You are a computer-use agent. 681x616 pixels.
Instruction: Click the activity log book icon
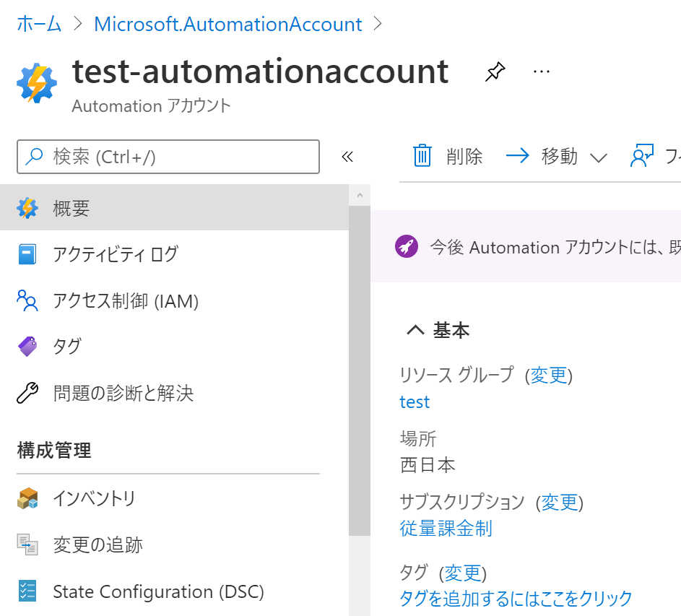27,254
